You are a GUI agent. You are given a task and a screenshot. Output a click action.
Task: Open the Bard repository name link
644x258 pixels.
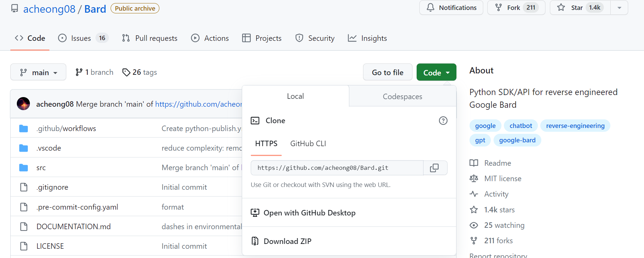(x=95, y=9)
